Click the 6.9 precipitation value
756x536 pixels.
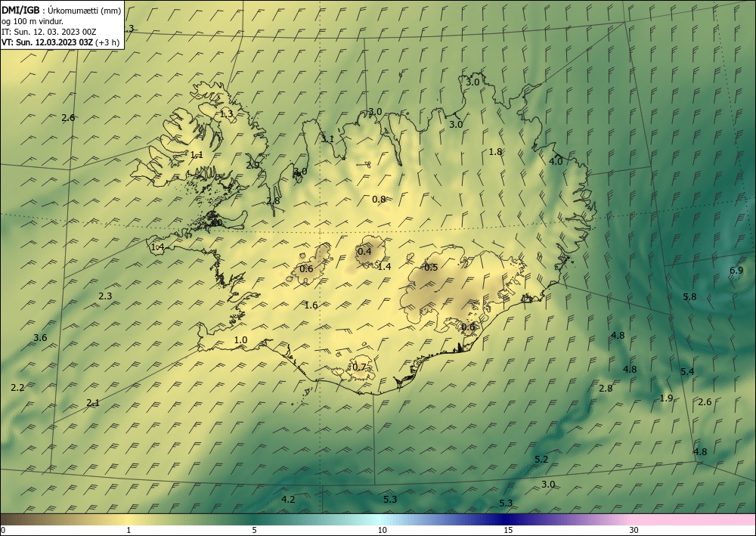tap(736, 271)
